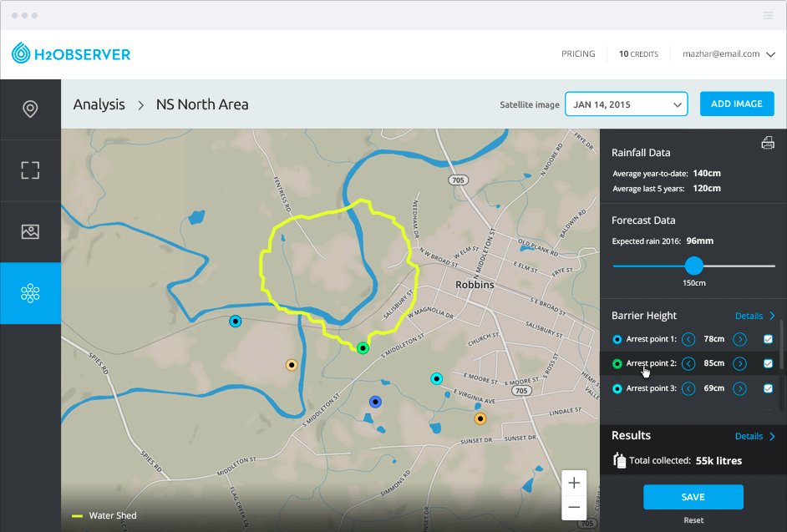Click the analysis flower sidebar icon
This screenshot has width=787, height=532.
[x=30, y=293]
